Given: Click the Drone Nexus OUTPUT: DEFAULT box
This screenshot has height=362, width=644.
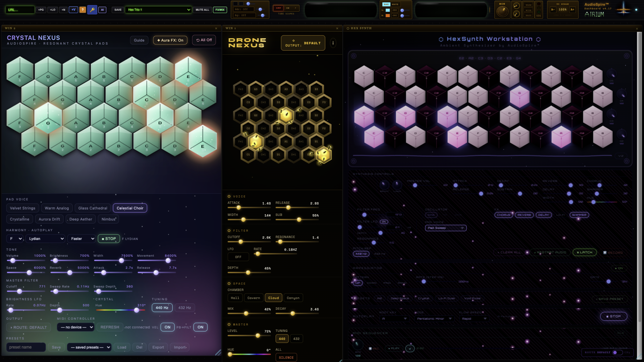Looking at the screenshot, I should [303, 43].
